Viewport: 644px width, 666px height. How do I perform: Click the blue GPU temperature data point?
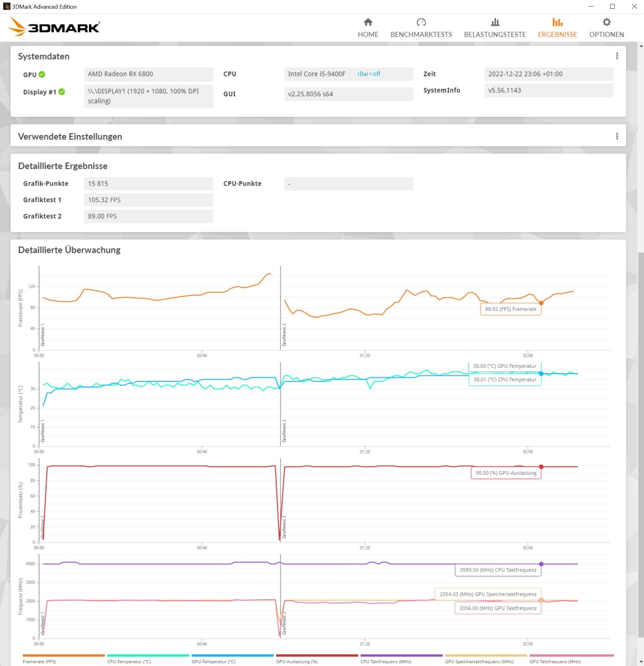click(x=541, y=374)
